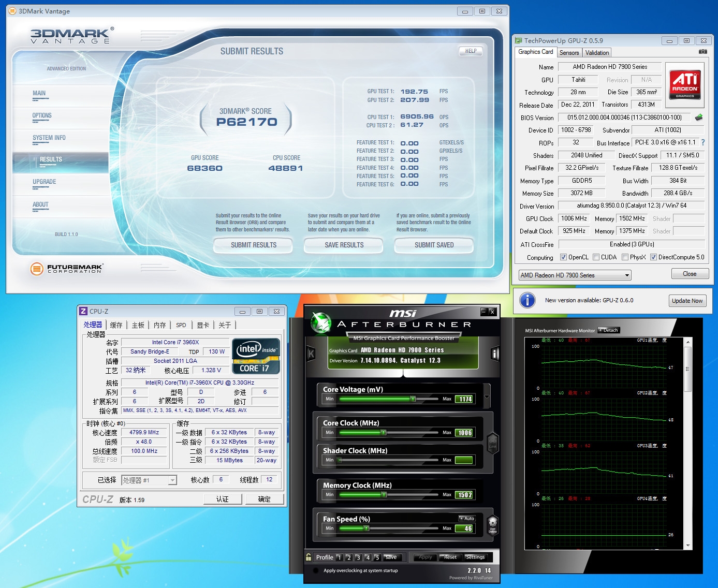Click the GPU-Z screenshot camera icon
The height and width of the screenshot is (588, 718).
click(x=702, y=52)
